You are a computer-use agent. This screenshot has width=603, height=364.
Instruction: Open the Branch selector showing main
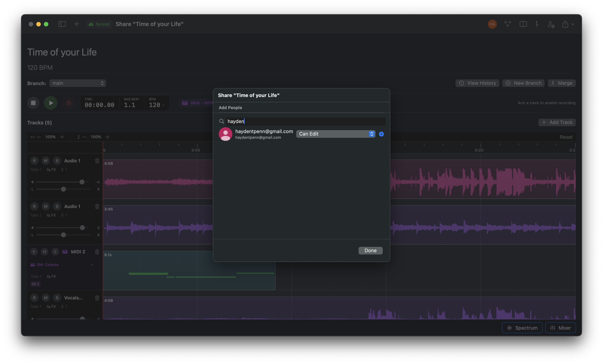[x=78, y=83]
